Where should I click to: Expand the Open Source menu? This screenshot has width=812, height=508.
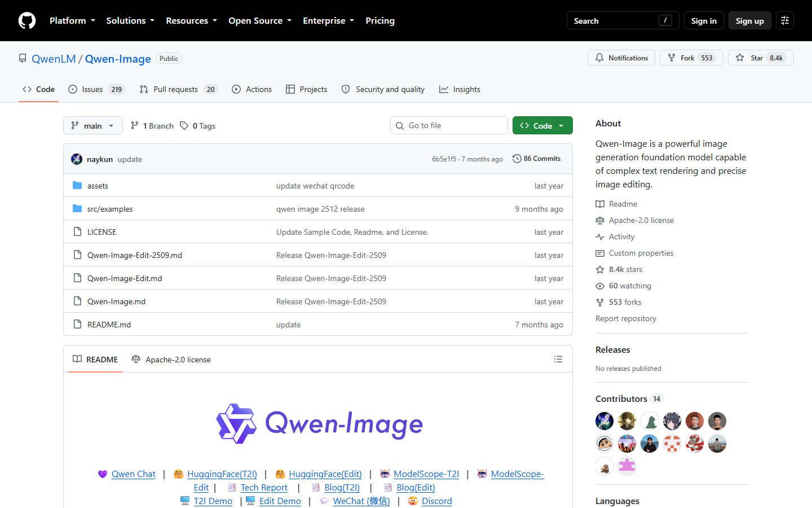(260, 20)
